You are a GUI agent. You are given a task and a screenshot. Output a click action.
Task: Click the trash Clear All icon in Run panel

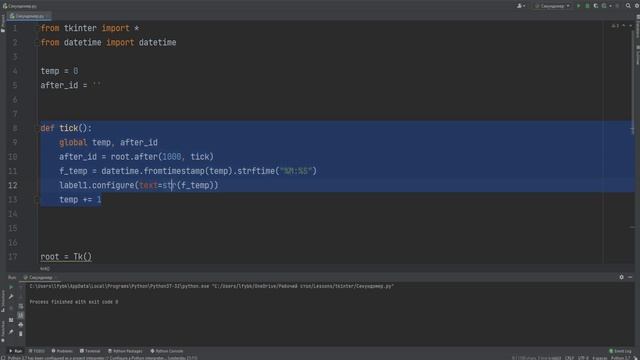[21, 333]
